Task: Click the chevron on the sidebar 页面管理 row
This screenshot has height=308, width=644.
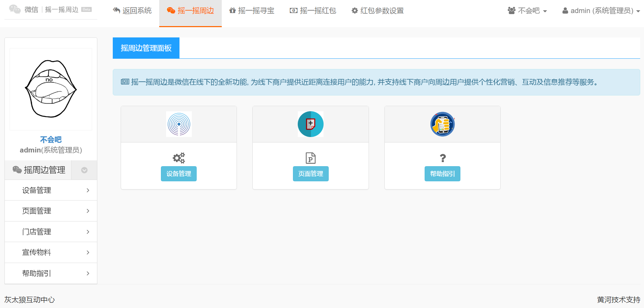Action: 88,211
